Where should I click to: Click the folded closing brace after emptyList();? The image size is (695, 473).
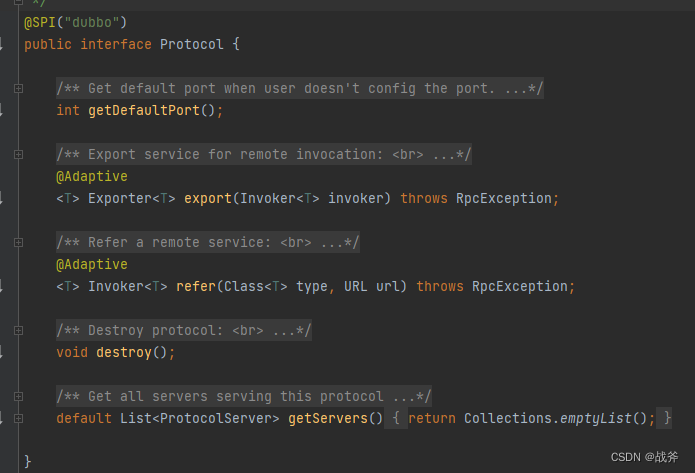click(x=664, y=418)
